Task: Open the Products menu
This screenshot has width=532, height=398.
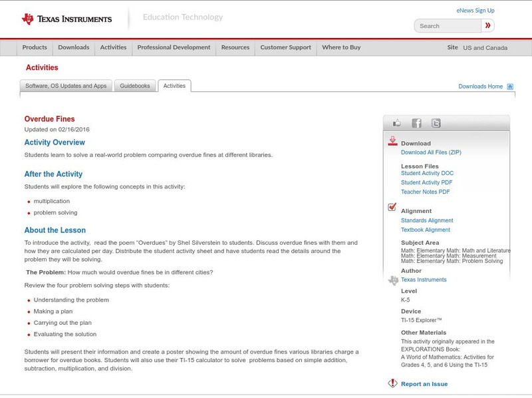Action: [x=35, y=47]
